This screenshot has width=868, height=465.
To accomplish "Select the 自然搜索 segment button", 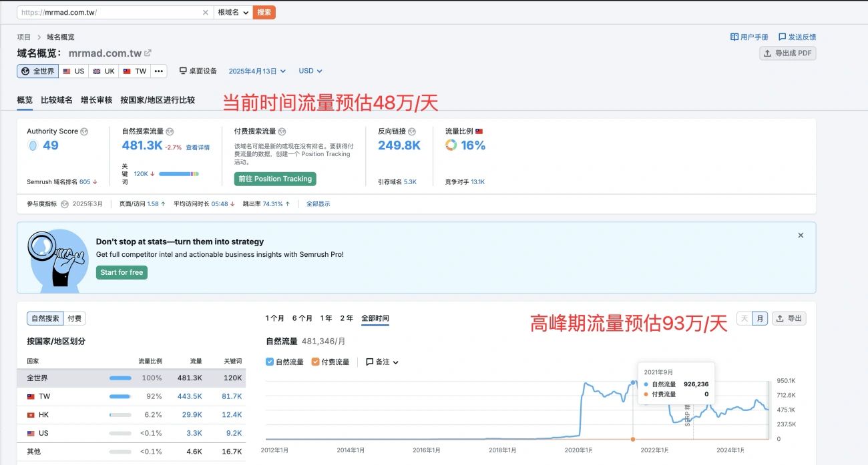I will [45, 319].
